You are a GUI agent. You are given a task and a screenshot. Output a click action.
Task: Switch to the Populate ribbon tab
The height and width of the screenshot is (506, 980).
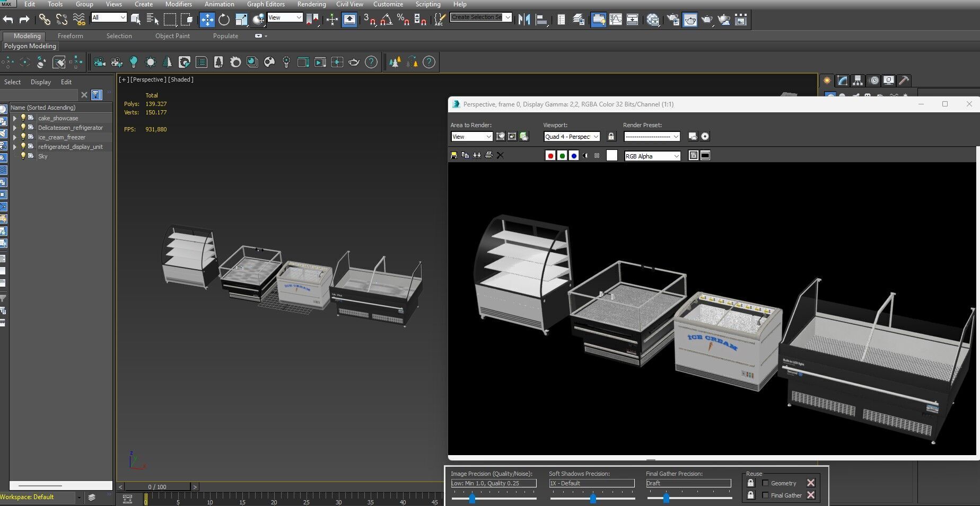point(225,36)
